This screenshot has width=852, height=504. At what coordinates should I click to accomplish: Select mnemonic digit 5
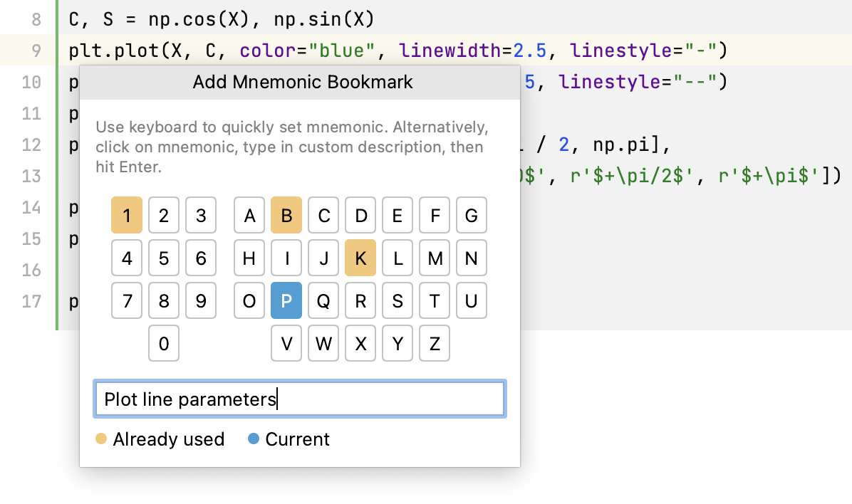click(x=163, y=258)
